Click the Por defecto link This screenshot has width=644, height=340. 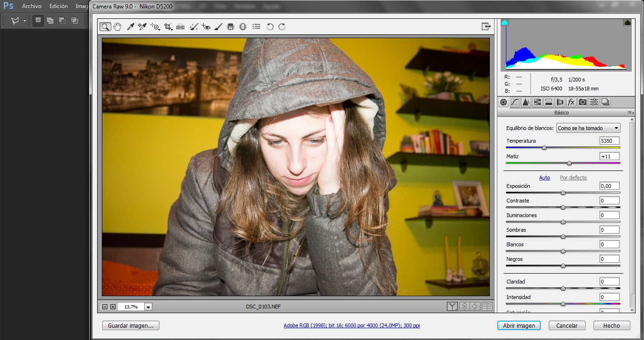pos(573,178)
